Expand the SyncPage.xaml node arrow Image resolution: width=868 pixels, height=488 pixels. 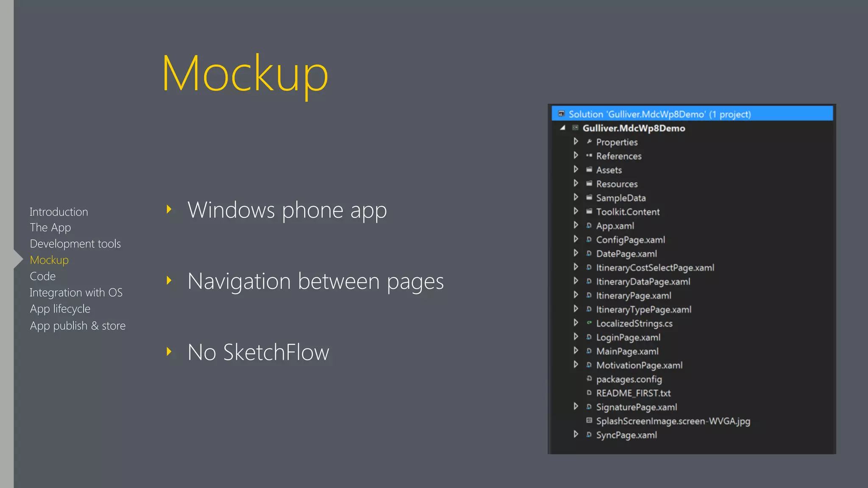(x=576, y=434)
